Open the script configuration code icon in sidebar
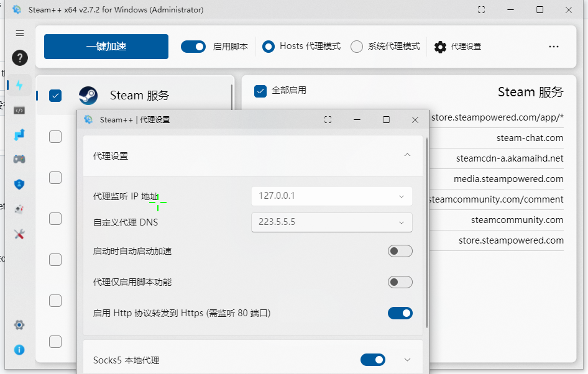Image resolution: width=588 pixels, height=374 pixels. 19,111
